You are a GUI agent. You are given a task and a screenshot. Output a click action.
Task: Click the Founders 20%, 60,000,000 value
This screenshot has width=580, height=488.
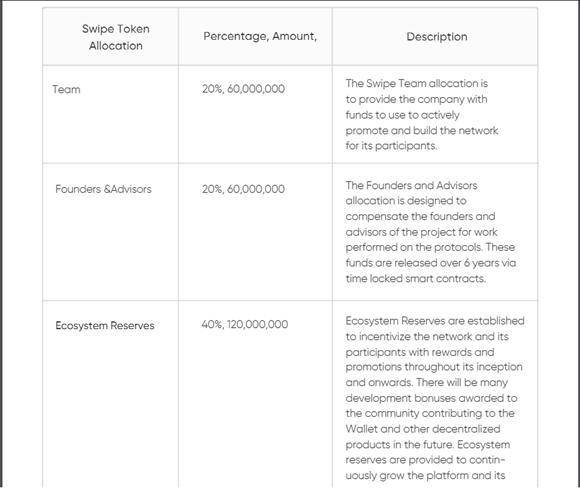243,189
